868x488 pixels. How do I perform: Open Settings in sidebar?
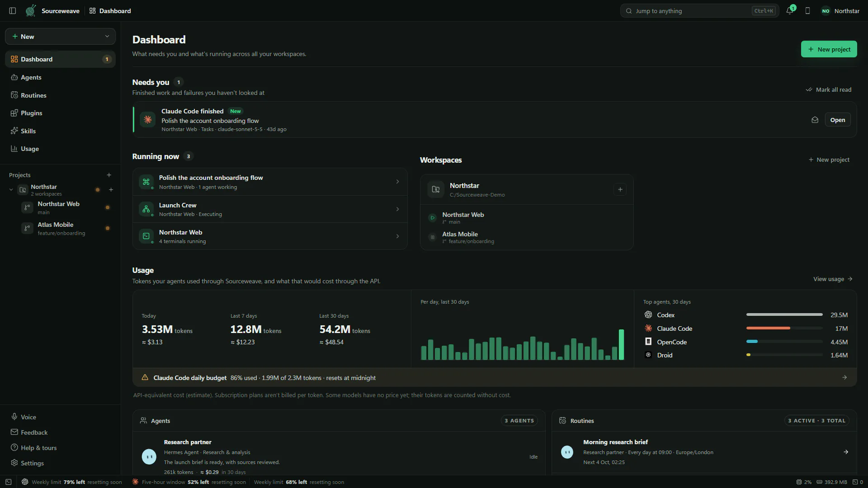[60, 463]
